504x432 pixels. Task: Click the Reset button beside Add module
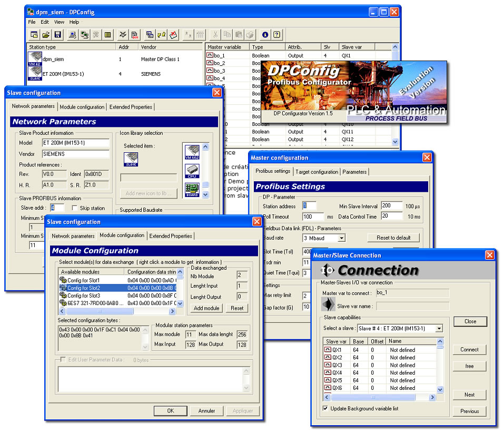pyautogui.click(x=237, y=308)
